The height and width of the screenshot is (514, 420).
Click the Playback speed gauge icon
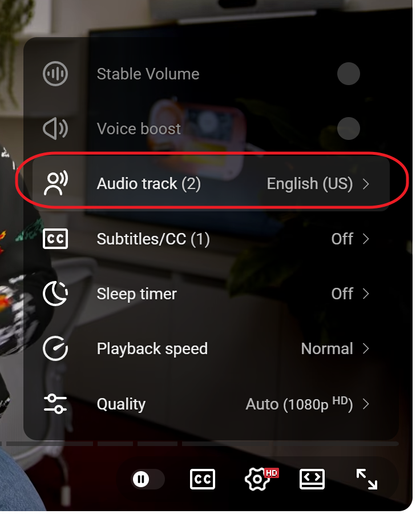(55, 348)
